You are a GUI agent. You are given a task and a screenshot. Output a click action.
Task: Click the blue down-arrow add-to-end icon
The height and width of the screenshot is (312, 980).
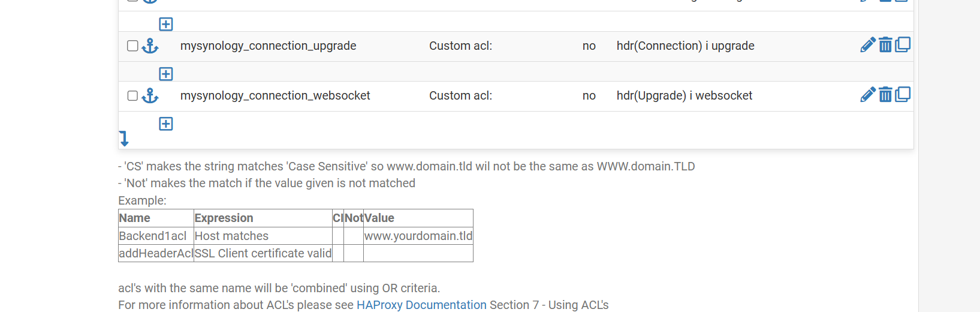[x=123, y=139]
